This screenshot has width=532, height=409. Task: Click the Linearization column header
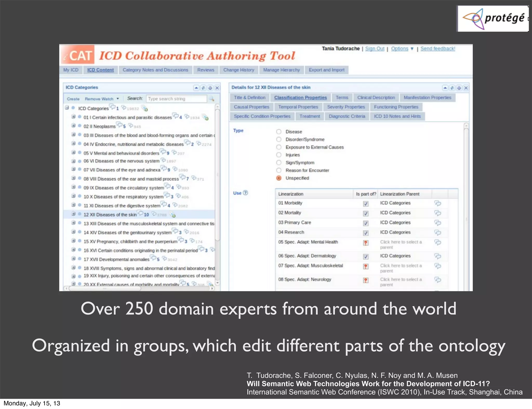314,194
